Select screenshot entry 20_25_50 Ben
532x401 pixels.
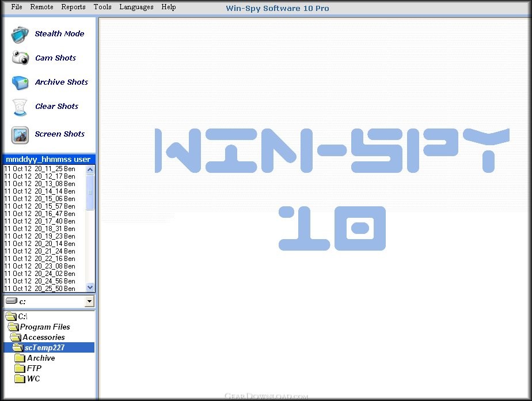click(x=40, y=288)
